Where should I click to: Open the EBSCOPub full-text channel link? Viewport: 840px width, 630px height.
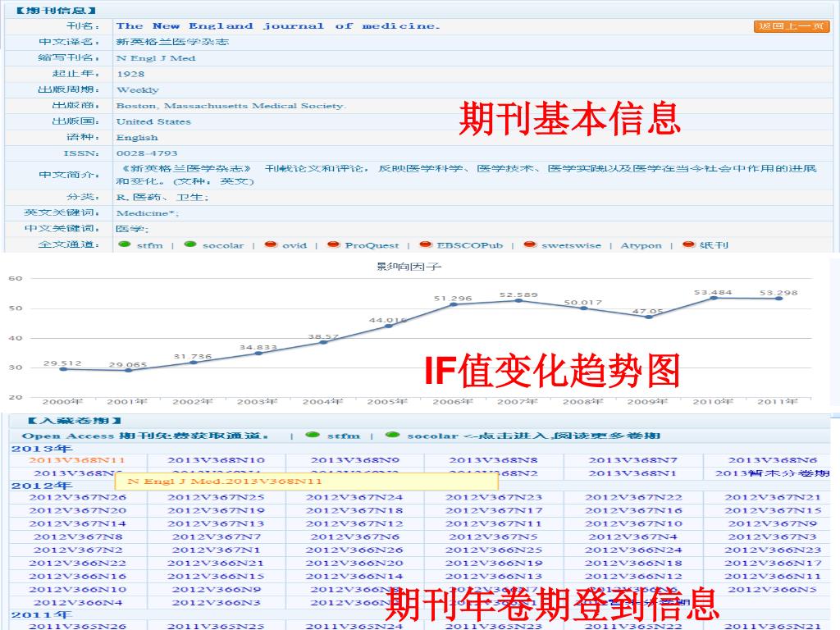pyautogui.click(x=470, y=245)
